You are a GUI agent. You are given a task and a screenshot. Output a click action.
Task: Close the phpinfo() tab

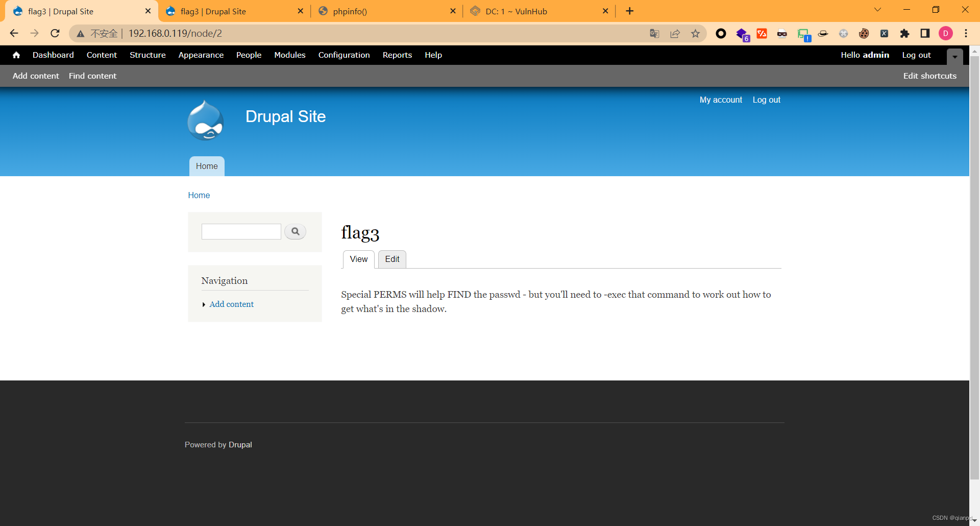click(x=453, y=11)
